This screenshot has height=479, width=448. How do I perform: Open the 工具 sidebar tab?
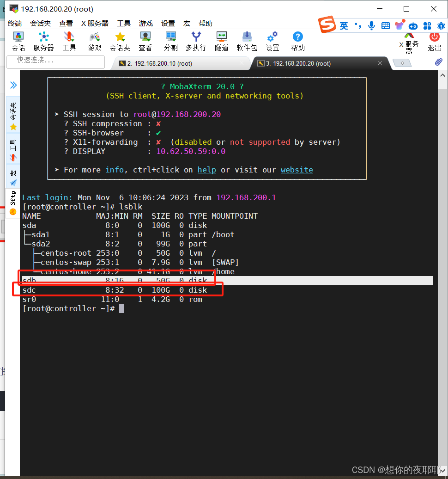pos(13,150)
